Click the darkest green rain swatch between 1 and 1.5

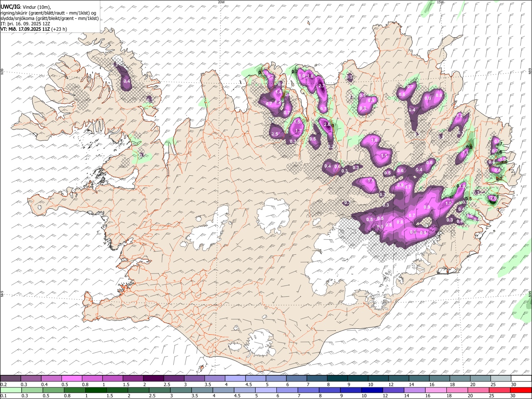[x=96, y=390]
